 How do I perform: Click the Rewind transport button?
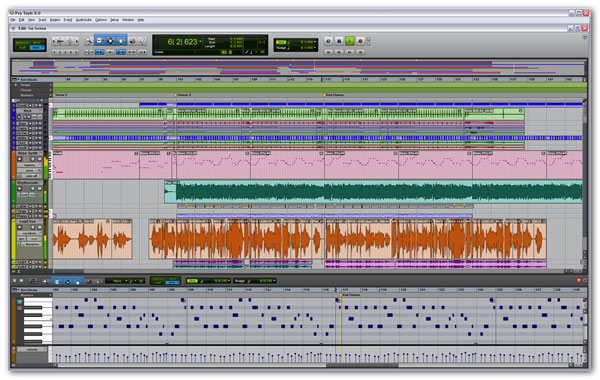tap(339, 51)
